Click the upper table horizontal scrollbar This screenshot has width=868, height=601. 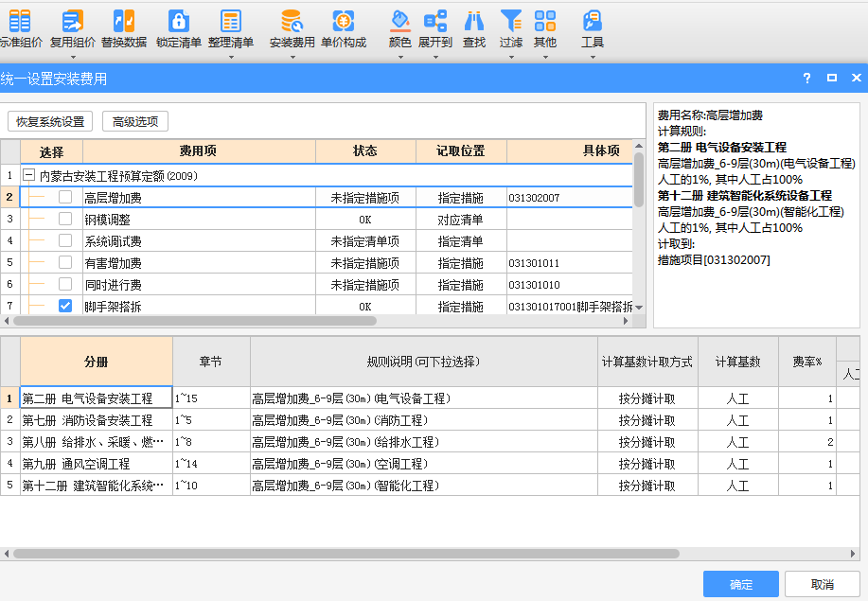coord(195,321)
